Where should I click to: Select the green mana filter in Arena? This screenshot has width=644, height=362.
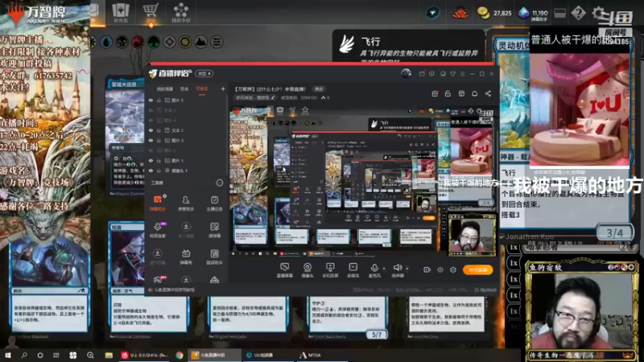click(x=154, y=42)
